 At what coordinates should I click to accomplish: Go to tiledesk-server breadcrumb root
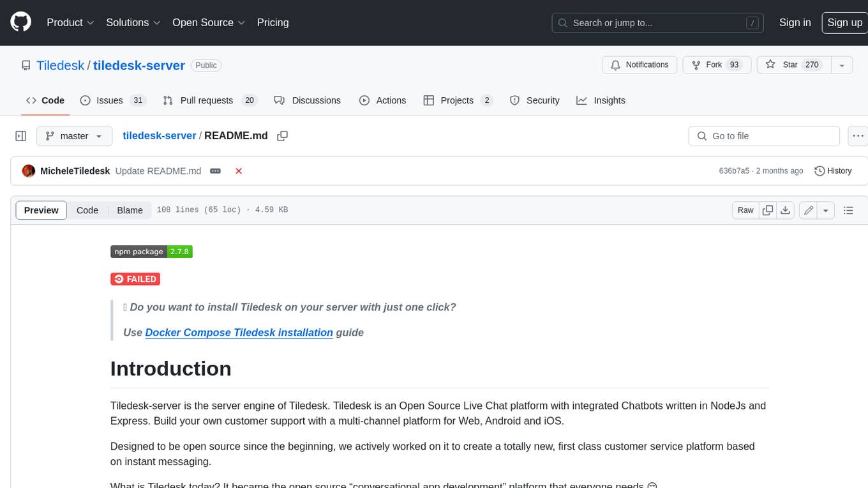click(x=159, y=135)
